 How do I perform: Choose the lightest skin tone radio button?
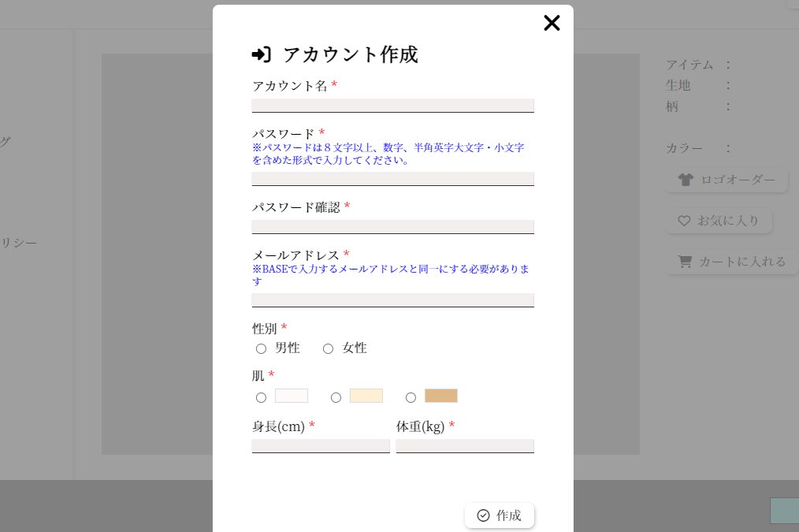[x=261, y=397]
